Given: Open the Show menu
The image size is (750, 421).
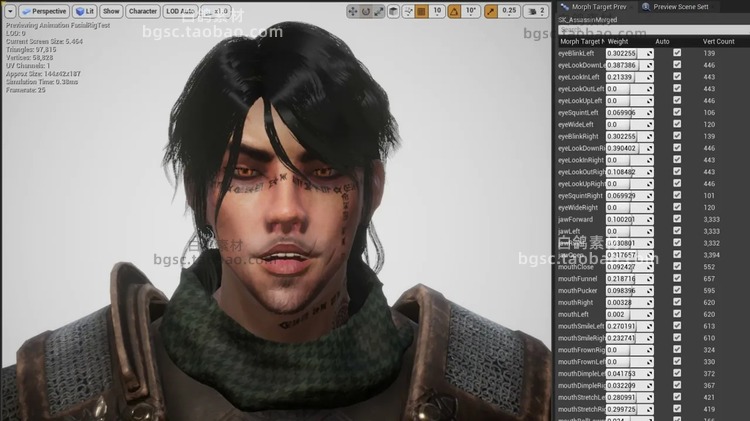Looking at the screenshot, I should coord(111,11).
